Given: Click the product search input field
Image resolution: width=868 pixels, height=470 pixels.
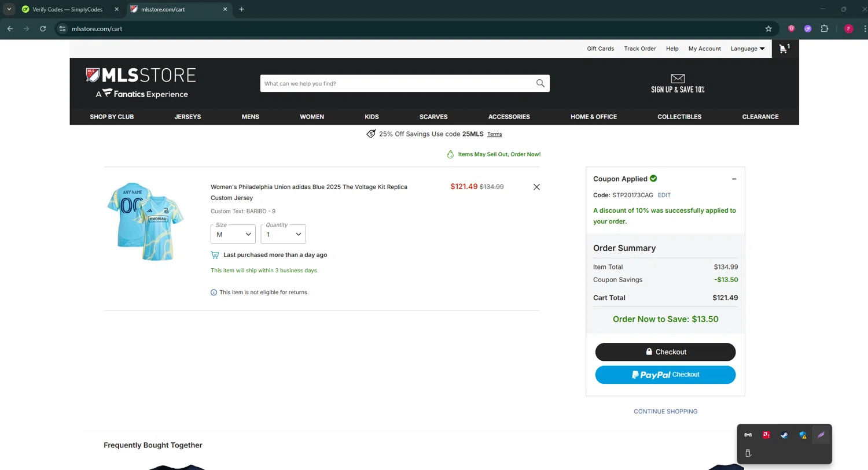Looking at the screenshot, I should pos(396,83).
